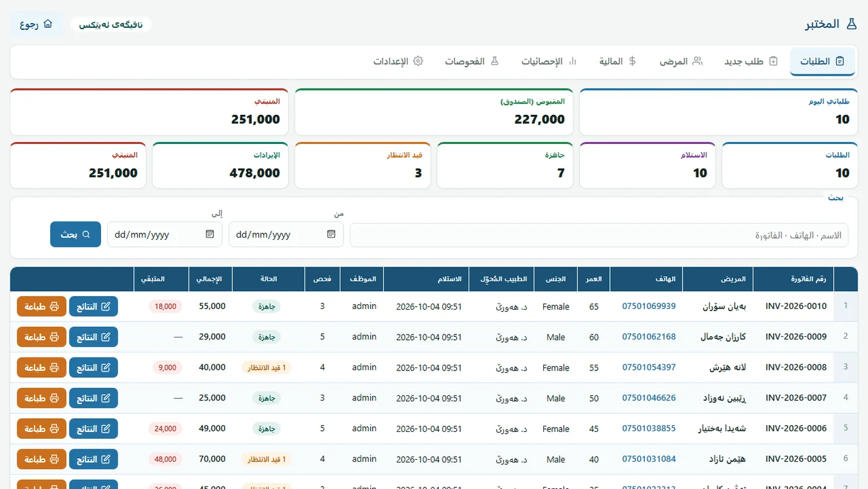Click the رقم الفاتورة column header
Image resolution: width=868 pixels, height=489 pixels.
point(794,279)
